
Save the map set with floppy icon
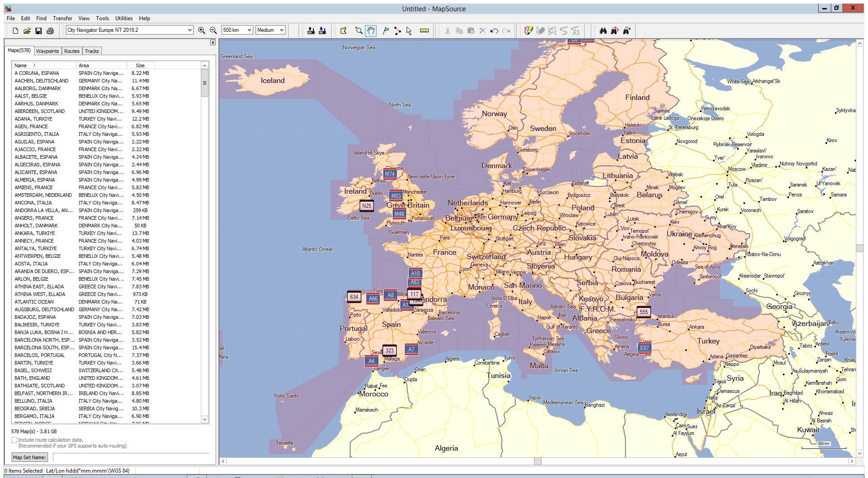click(39, 30)
